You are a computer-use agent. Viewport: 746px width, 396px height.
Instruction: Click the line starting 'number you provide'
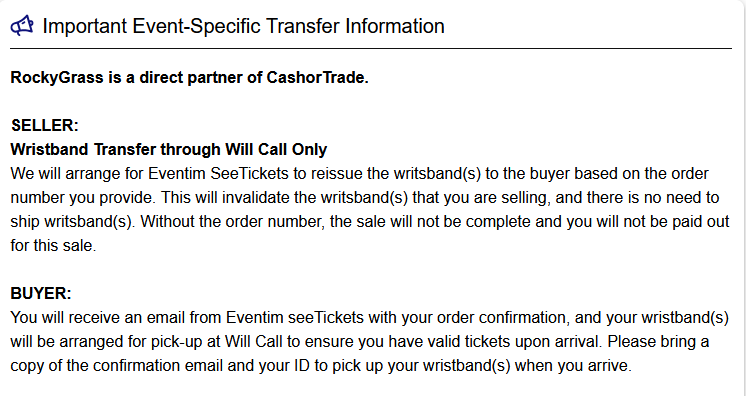point(364,198)
